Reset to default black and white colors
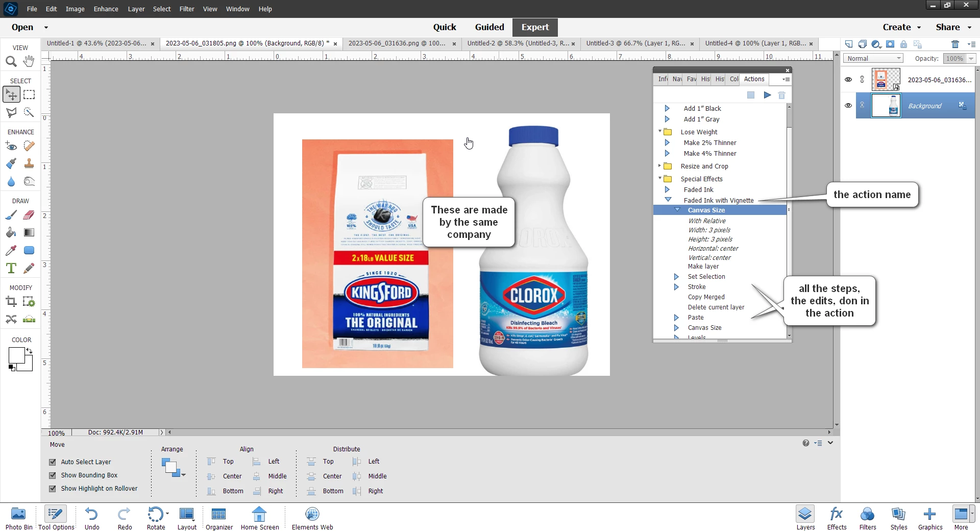Image resolution: width=980 pixels, height=531 pixels. pyautogui.click(x=12, y=368)
